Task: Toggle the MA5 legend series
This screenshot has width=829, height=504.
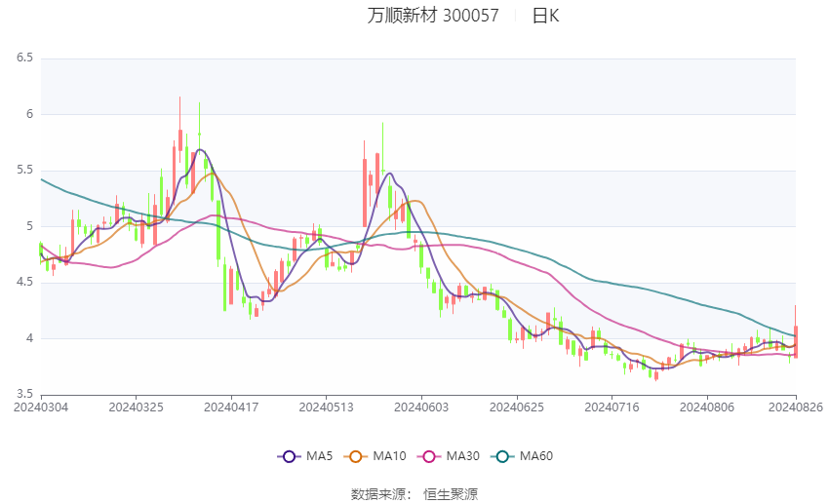Action: [305, 456]
